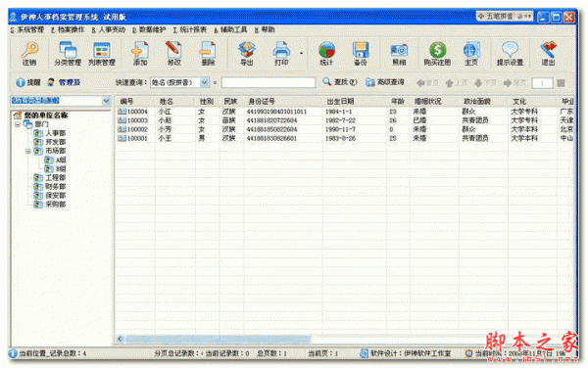
Task: Select B组 under 市场部
Action: (x=61, y=169)
